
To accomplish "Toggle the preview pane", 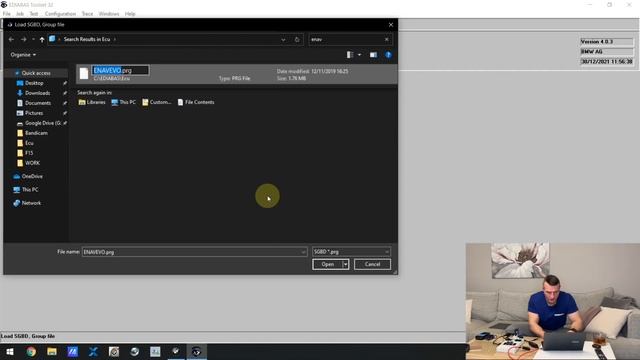I will pos(373,55).
